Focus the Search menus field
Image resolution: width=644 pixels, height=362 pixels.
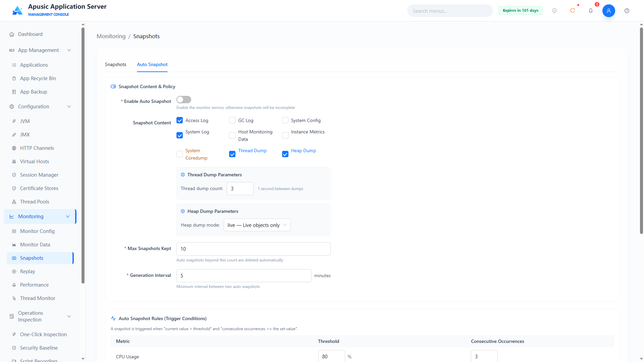[450, 11]
